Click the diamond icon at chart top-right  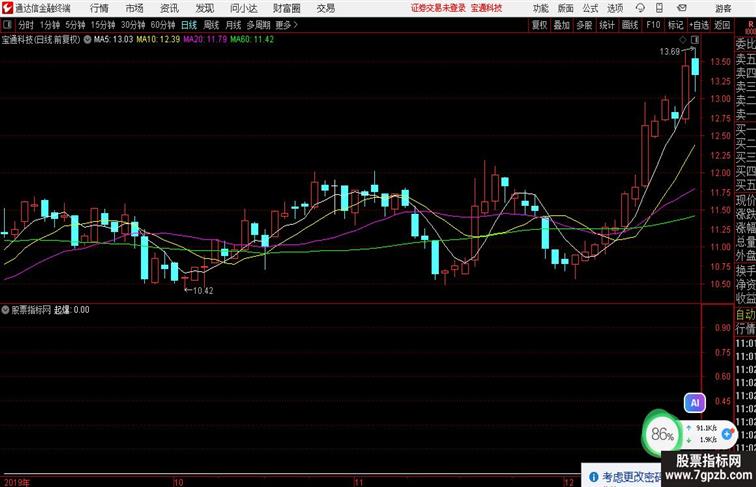[683, 39]
